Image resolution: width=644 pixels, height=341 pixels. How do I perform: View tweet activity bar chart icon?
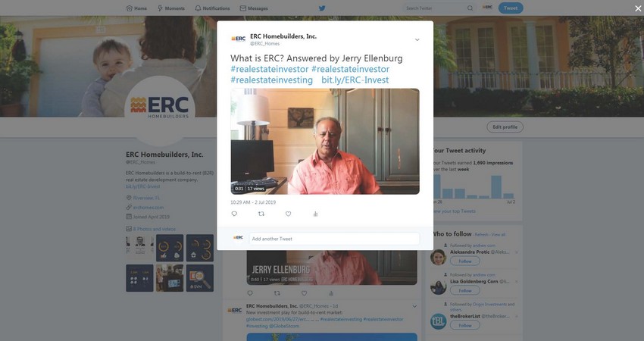315,214
